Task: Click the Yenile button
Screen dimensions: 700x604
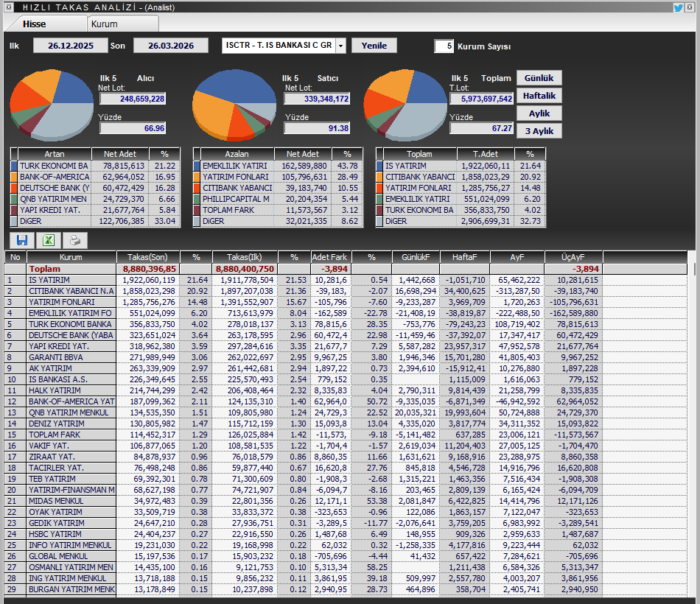Action: (374, 46)
